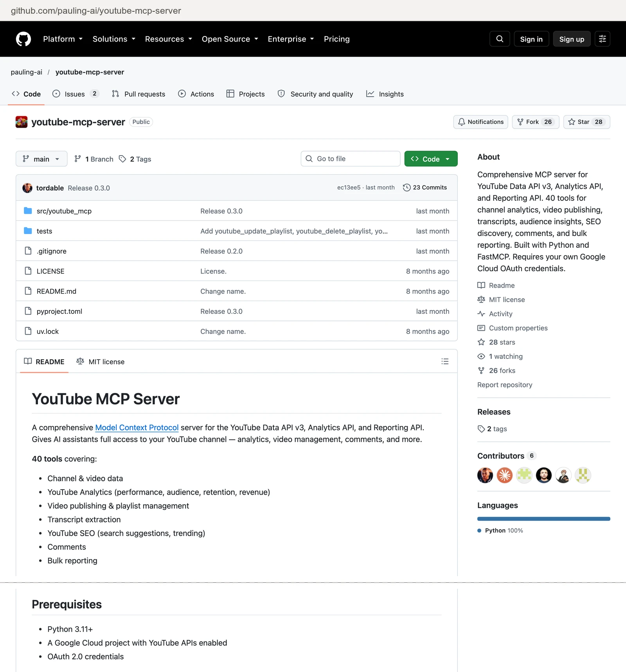View the 2 Tags link near branch selector
This screenshot has height=672, width=626.
point(135,159)
